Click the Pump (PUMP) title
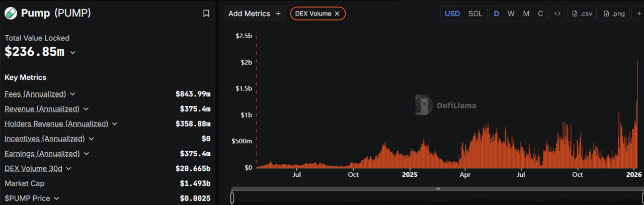The image size is (644, 205). coord(56,14)
